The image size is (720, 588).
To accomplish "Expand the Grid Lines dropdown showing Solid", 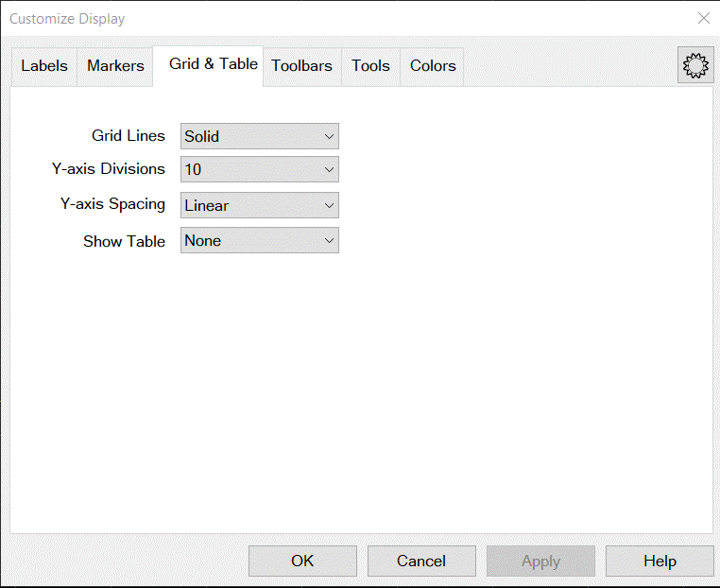I will (259, 136).
